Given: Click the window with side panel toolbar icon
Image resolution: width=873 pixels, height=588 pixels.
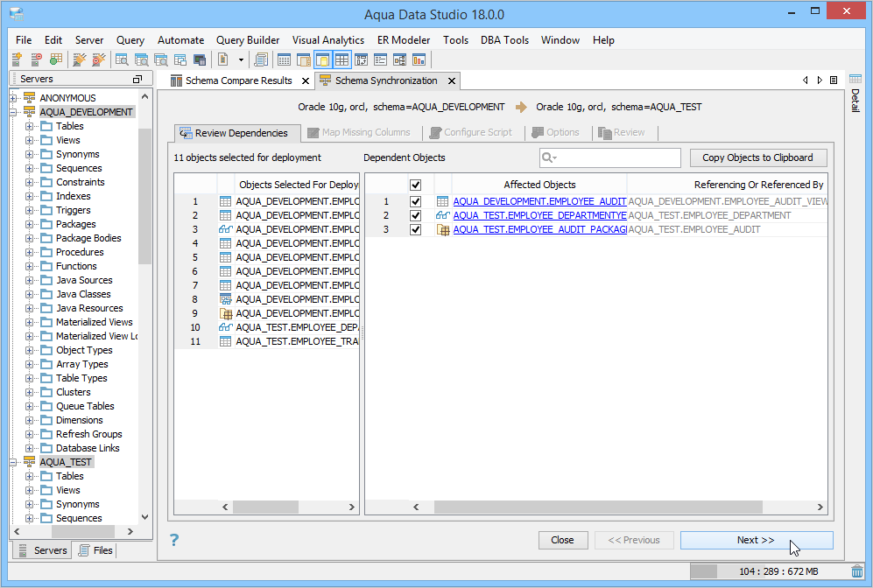Looking at the screenshot, I should coord(304,59).
